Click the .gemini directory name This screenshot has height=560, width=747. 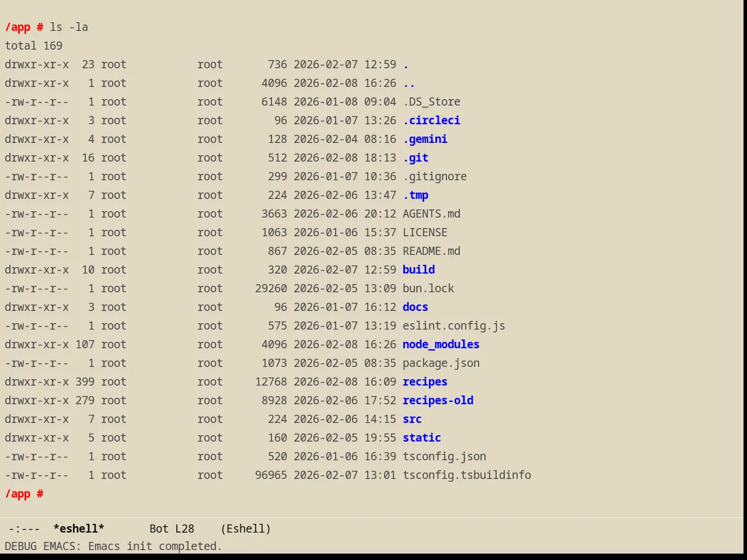(x=425, y=139)
